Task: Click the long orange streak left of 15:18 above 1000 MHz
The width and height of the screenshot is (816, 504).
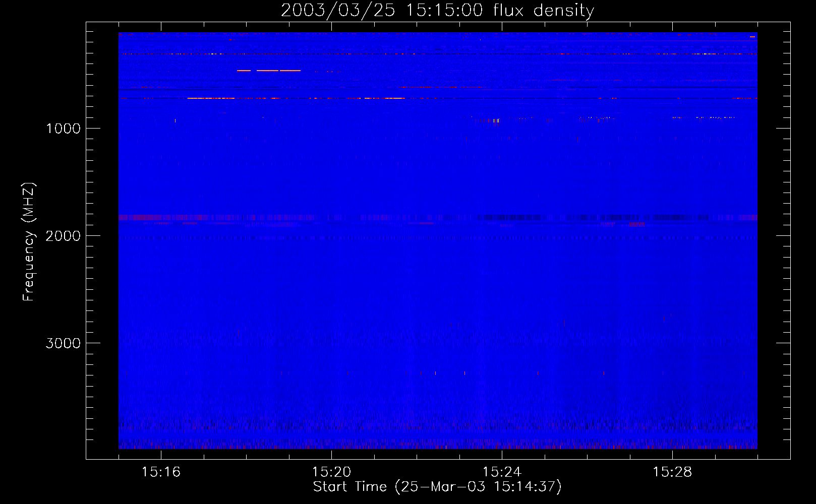Action: pos(211,98)
